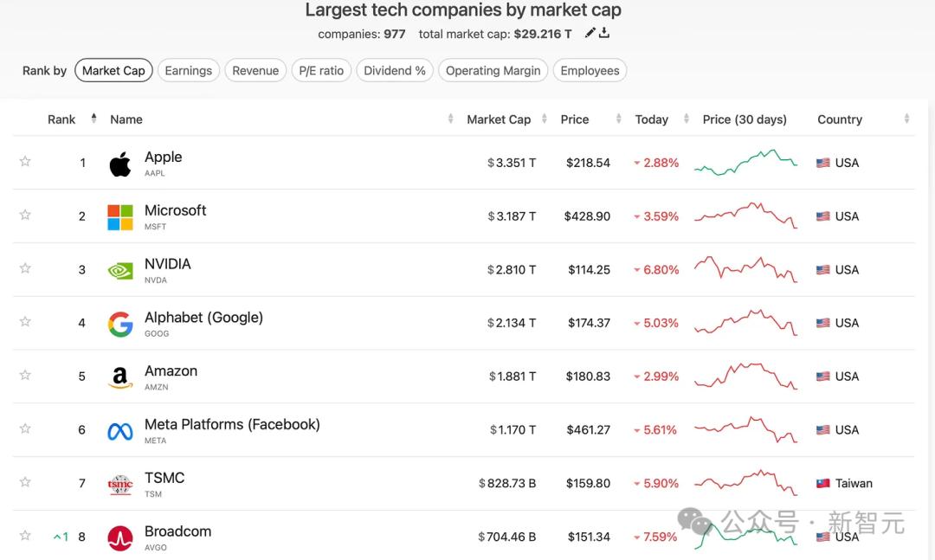Click the Amazon logo icon
Image resolution: width=935 pixels, height=560 pixels.
tap(120, 377)
